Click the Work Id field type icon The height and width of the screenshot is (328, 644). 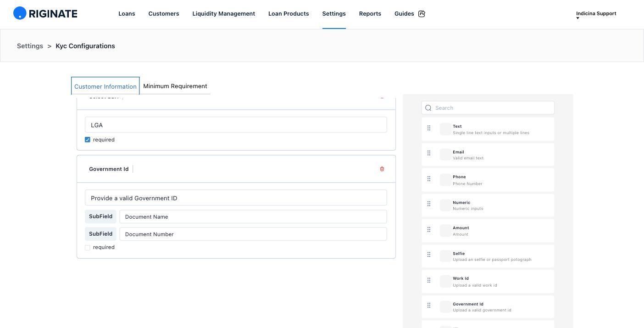(445, 281)
